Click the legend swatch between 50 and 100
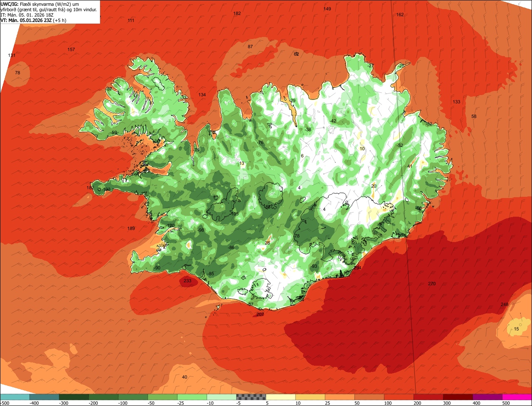 tap(369, 397)
